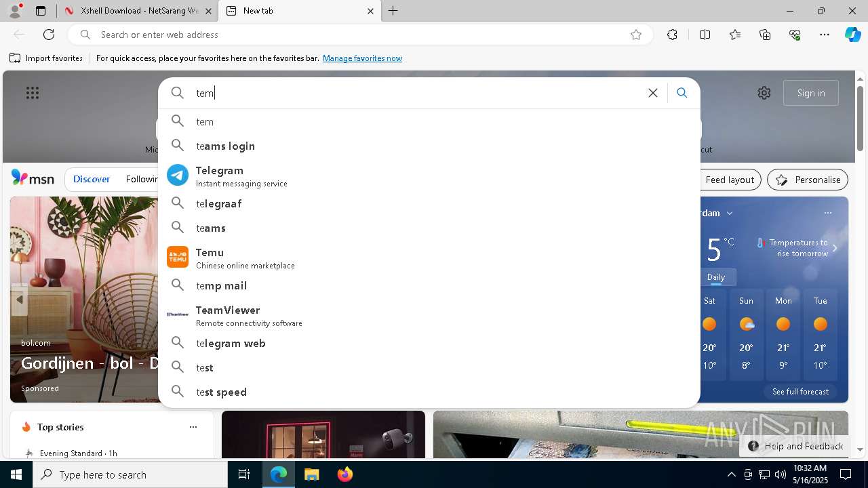This screenshot has height=488, width=868.
Task: Open Manage favorites now link
Action: [x=362, y=58]
